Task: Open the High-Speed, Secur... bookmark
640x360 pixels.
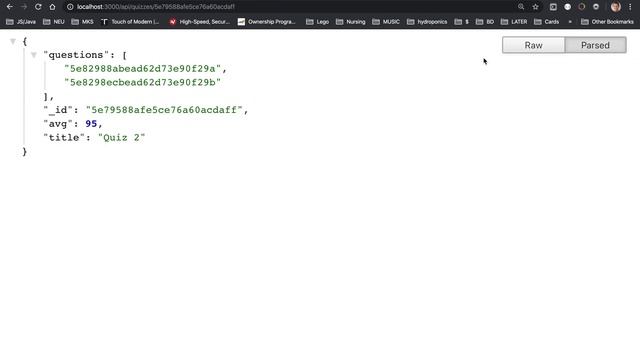Action: pyautogui.click(x=200, y=22)
